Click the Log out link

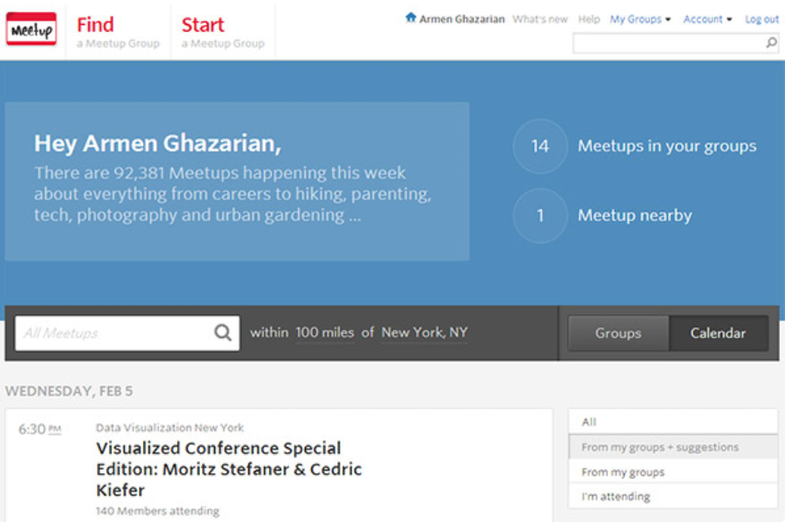[x=762, y=19]
